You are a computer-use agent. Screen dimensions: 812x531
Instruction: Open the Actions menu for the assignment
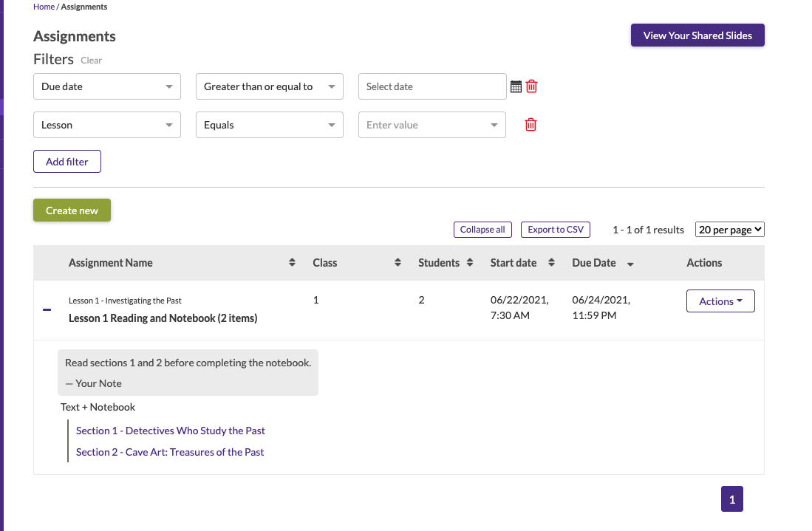[x=720, y=301]
